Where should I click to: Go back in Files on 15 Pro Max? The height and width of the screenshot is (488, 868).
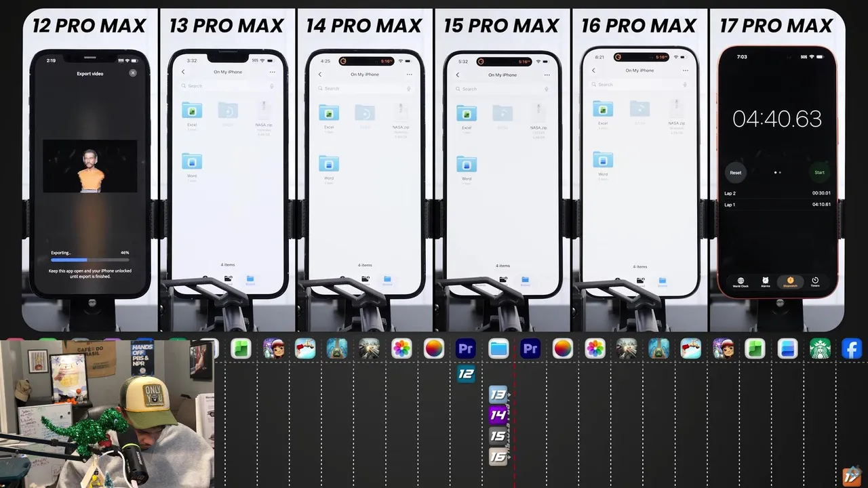point(458,75)
